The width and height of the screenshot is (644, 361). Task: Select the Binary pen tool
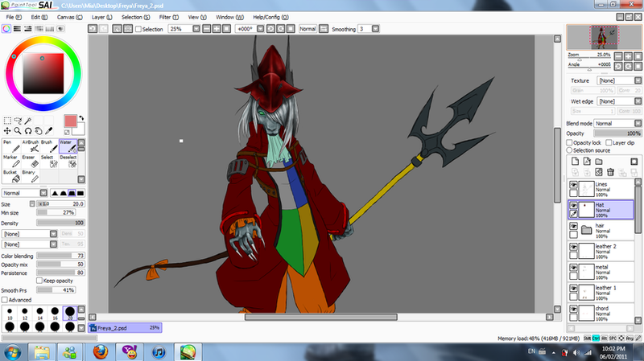coord(31,177)
